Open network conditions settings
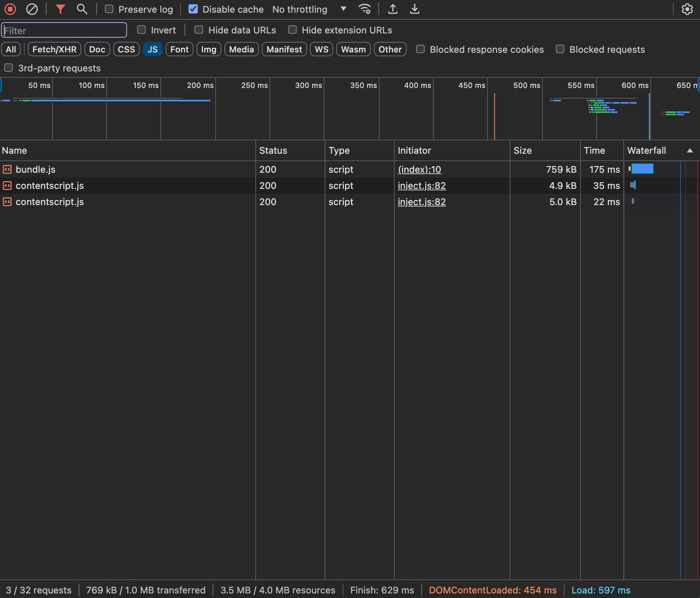The width and height of the screenshot is (700, 598). [x=365, y=9]
